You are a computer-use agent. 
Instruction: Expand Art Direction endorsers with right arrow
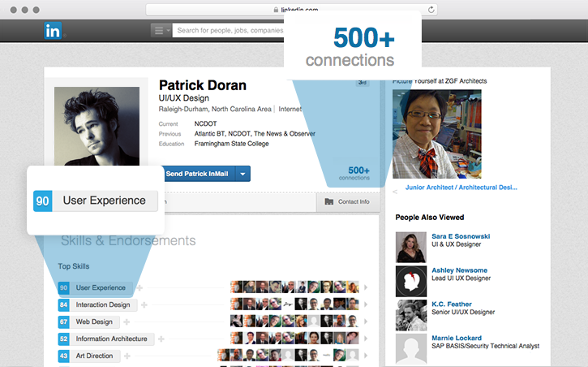pos(366,355)
